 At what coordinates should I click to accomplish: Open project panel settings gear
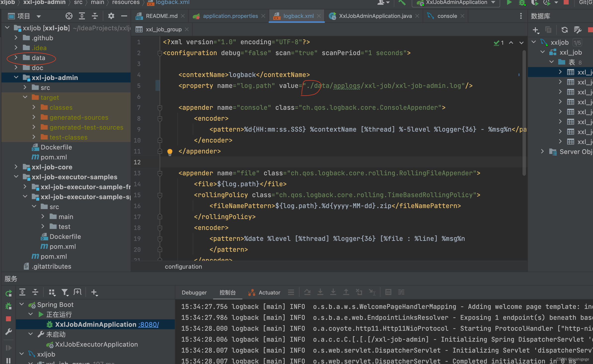point(111,16)
